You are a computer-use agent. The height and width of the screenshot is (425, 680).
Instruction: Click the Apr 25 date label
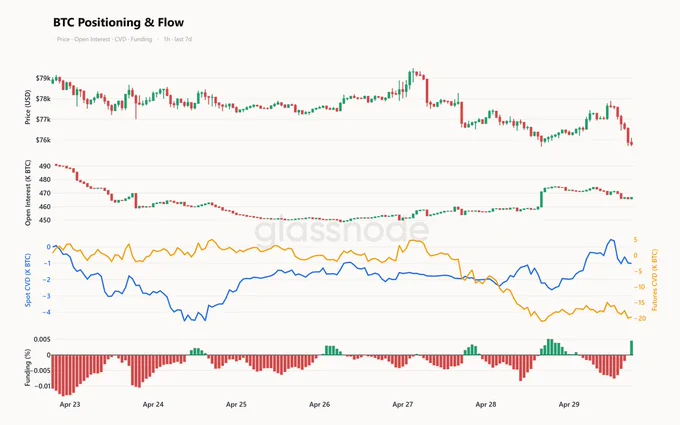coord(236,404)
